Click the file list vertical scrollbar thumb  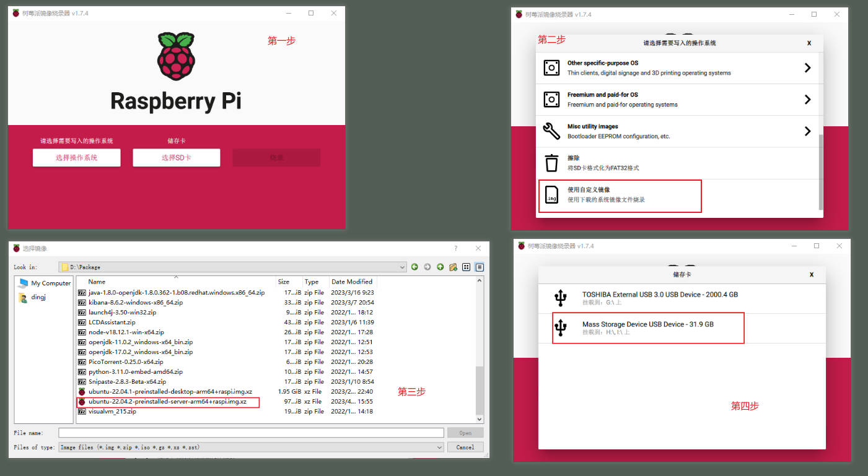(x=479, y=391)
